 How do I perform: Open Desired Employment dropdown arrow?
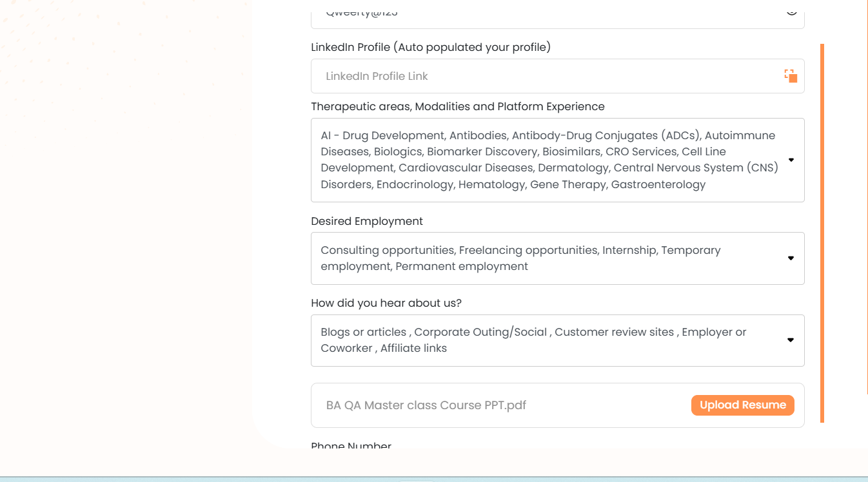791,258
